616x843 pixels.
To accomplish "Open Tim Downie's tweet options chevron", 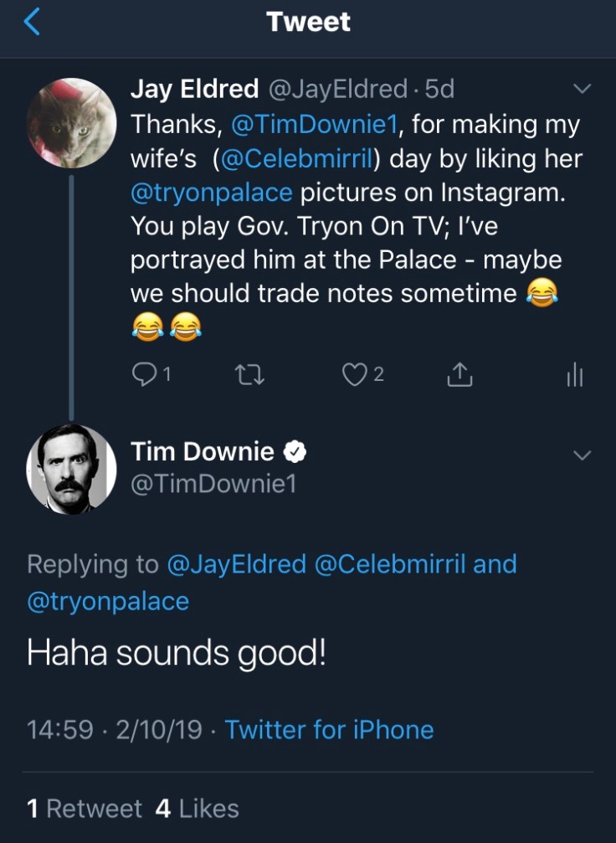I will (x=582, y=455).
